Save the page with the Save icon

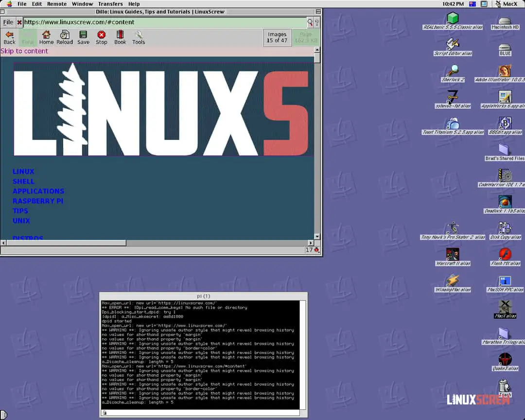click(x=84, y=37)
